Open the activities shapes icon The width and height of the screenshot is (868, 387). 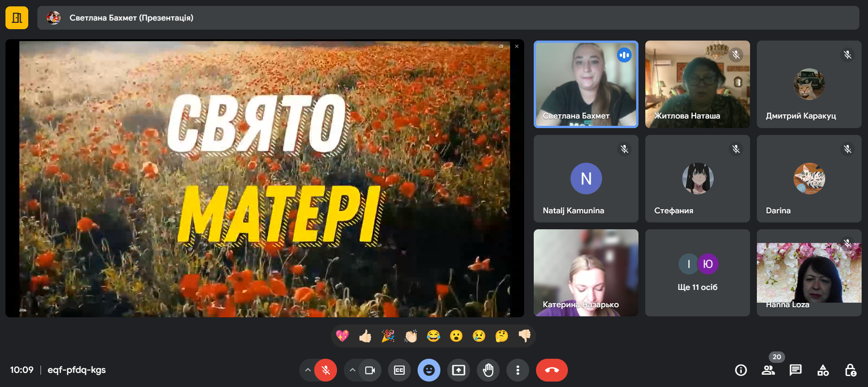pos(823,370)
